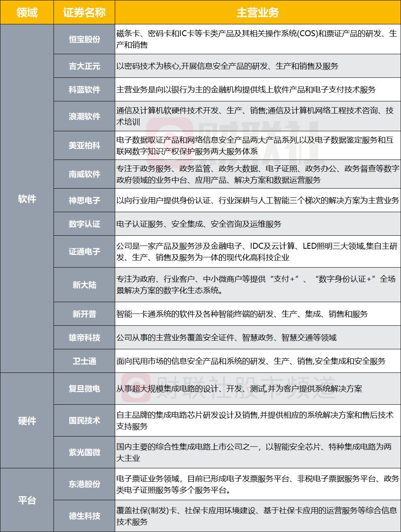Click the 主营业务 column header

click(258, 13)
